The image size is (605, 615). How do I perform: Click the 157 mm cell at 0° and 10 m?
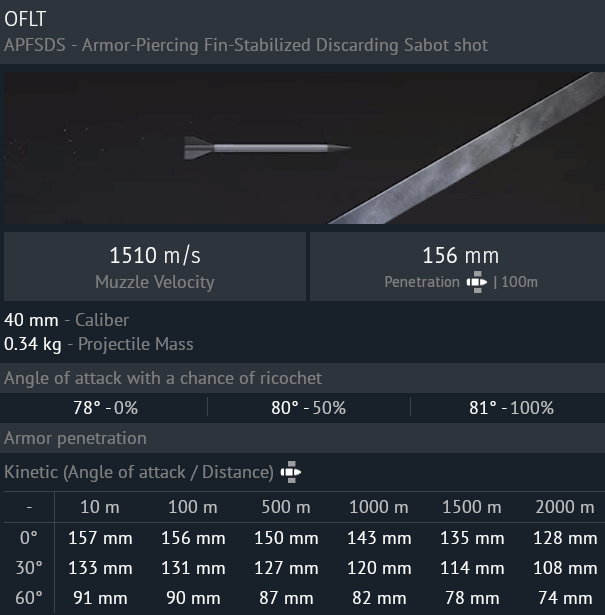coord(100,538)
